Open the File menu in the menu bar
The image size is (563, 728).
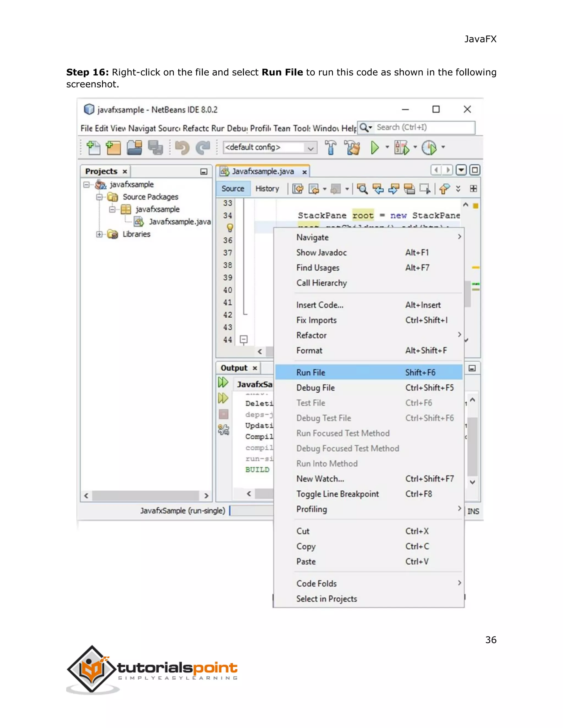point(86,128)
